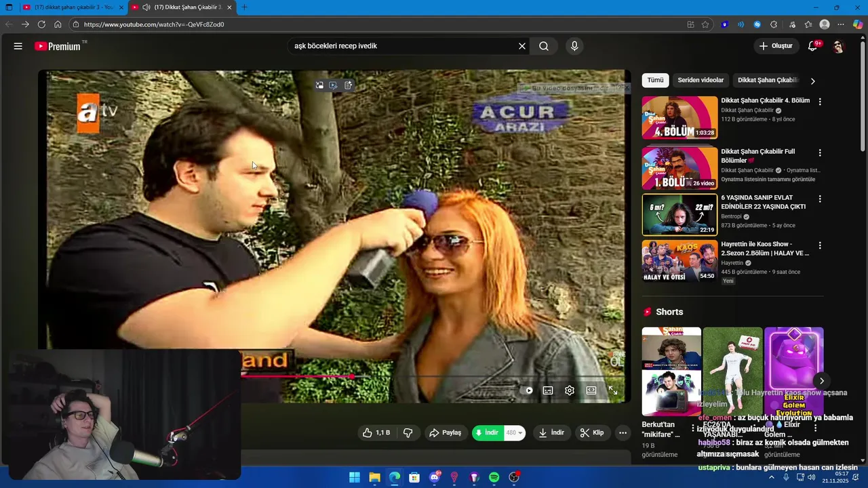This screenshot has height=488, width=868.
Task: Open options for '6 YAŞINDA SANIP EVLAT' video
Action: pyautogui.click(x=820, y=199)
